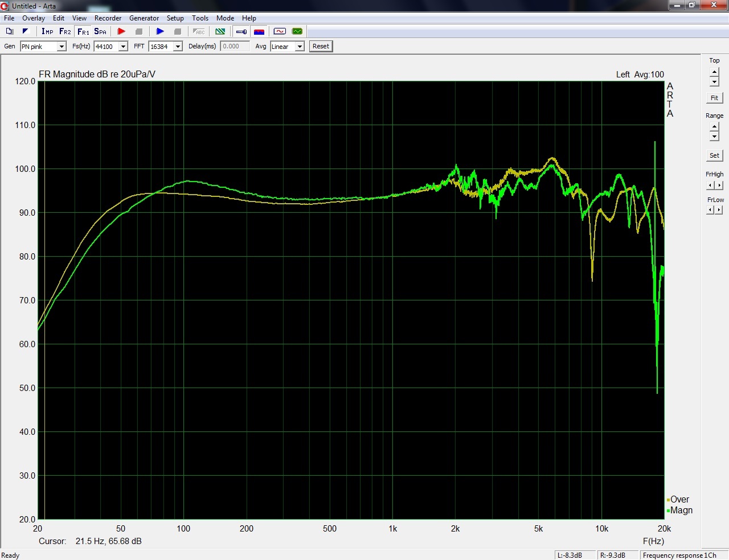729x560 pixels.
Task: Click the red time-curve view icon
Action: click(280, 31)
